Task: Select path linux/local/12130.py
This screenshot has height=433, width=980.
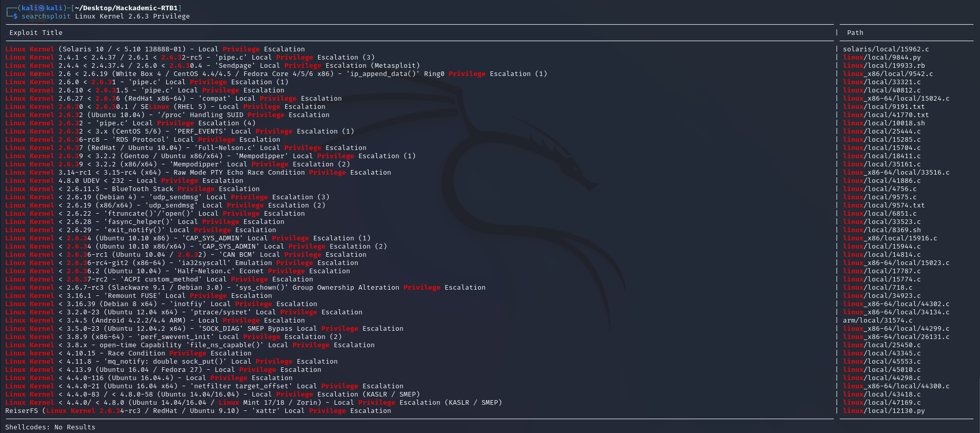Action: 884,411
